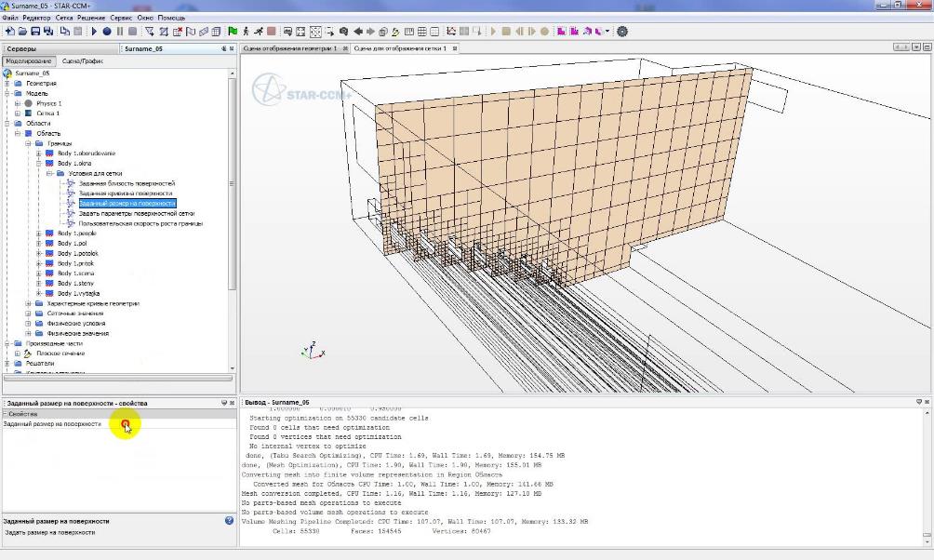Screen dimensions: 934x560
Task: Click the new simulation icon in toolbar
Action: 9,31
